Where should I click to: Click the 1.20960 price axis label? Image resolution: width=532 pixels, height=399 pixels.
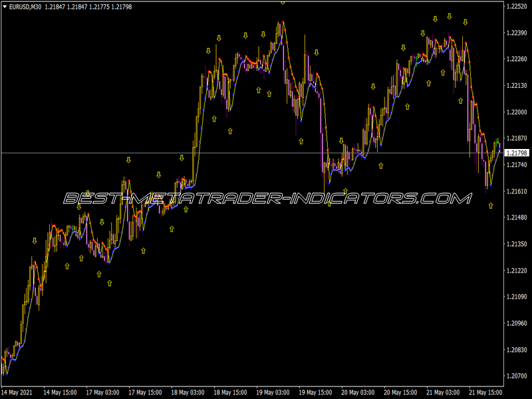coord(517,323)
